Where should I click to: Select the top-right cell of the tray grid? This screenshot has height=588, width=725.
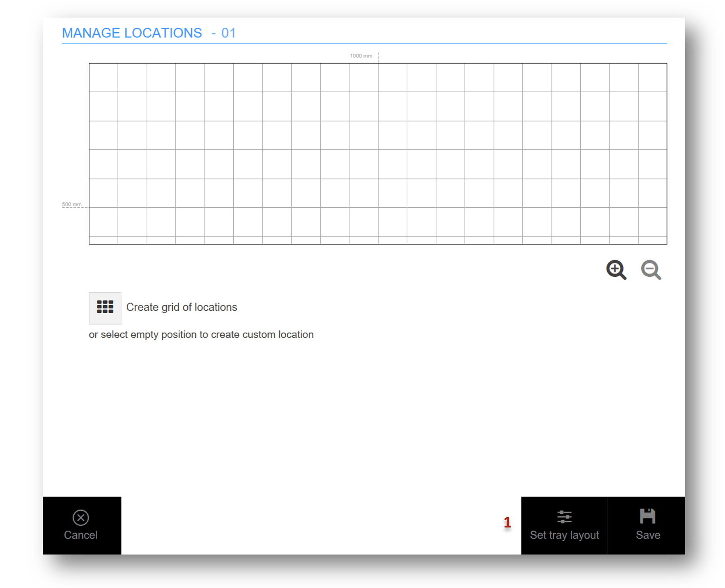652,78
